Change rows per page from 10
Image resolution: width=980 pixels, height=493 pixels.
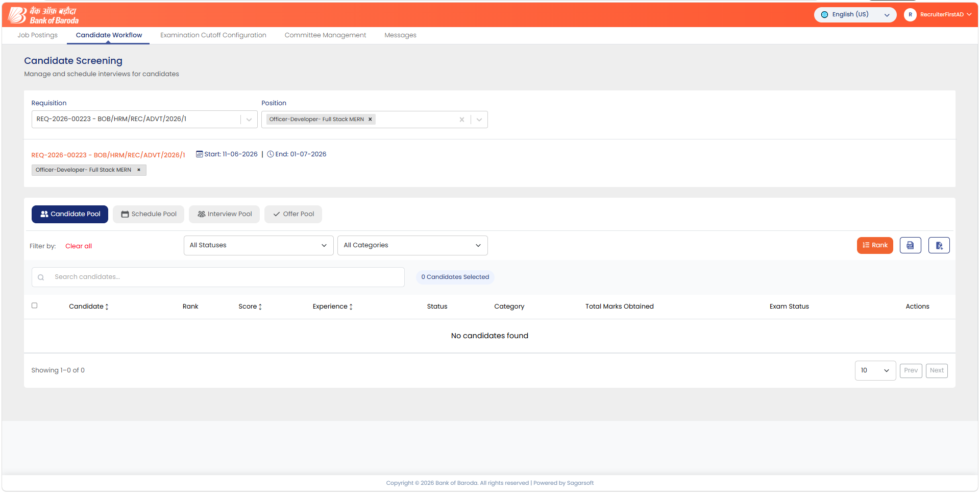click(x=875, y=370)
